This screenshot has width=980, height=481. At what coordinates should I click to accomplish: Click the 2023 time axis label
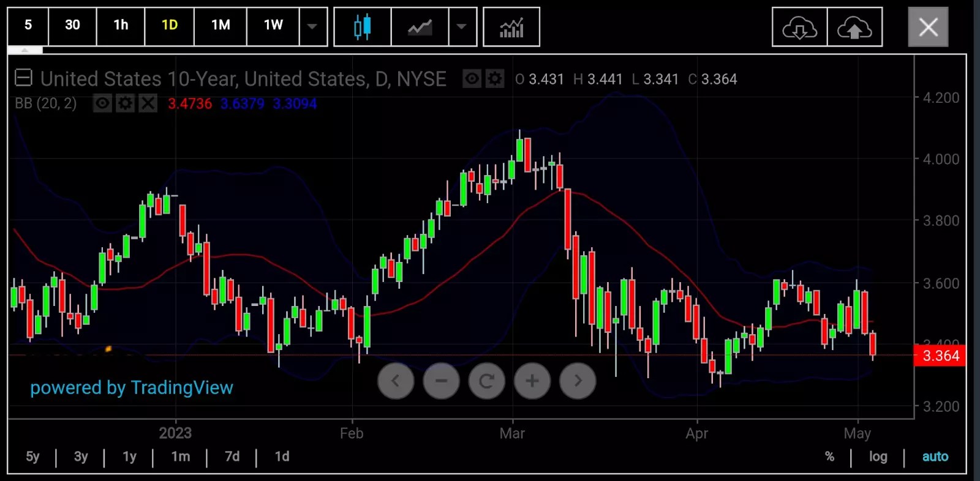click(x=175, y=433)
